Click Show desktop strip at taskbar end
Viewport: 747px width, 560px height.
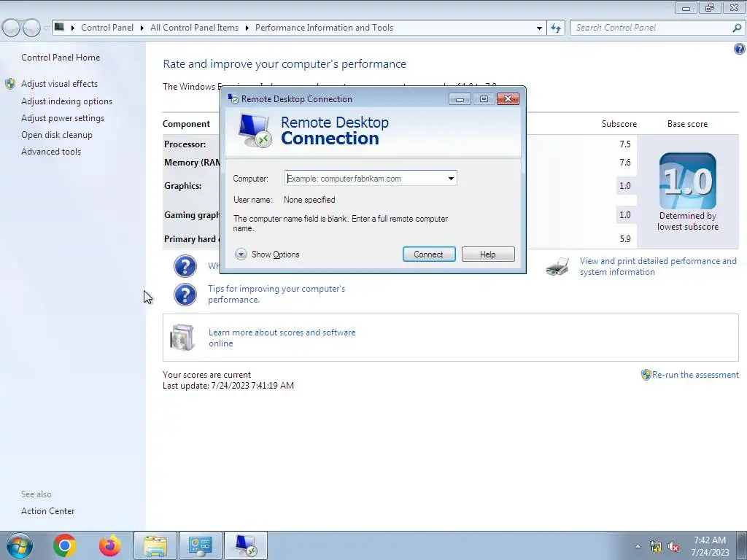point(742,545)
